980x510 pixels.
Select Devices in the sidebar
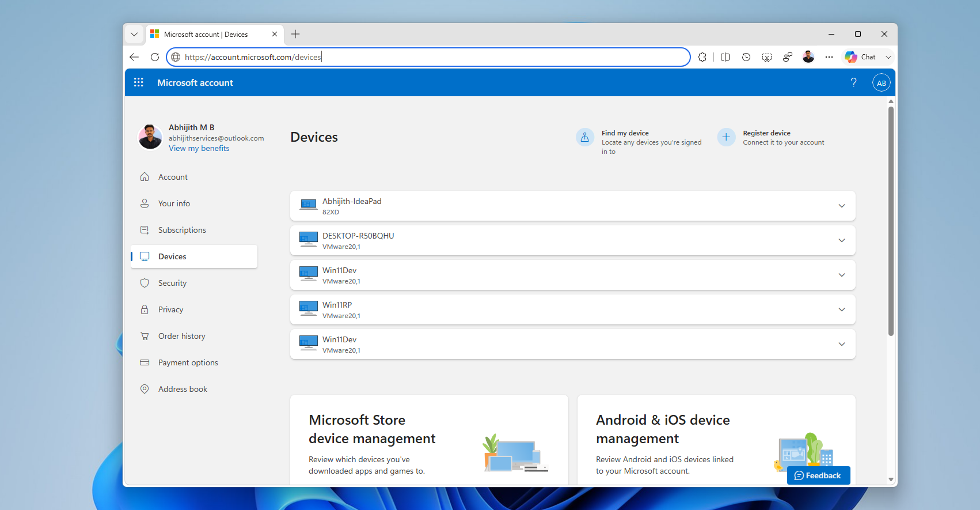coord(194,256)
